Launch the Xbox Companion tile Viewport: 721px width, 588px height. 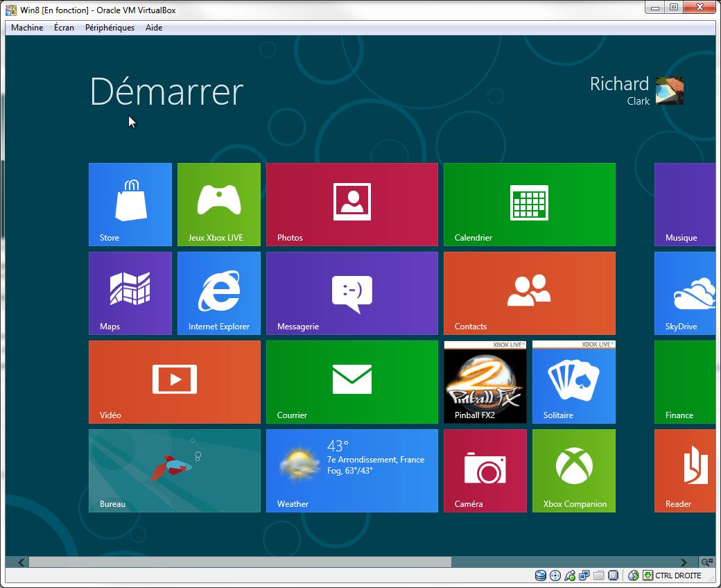[574, 471]
